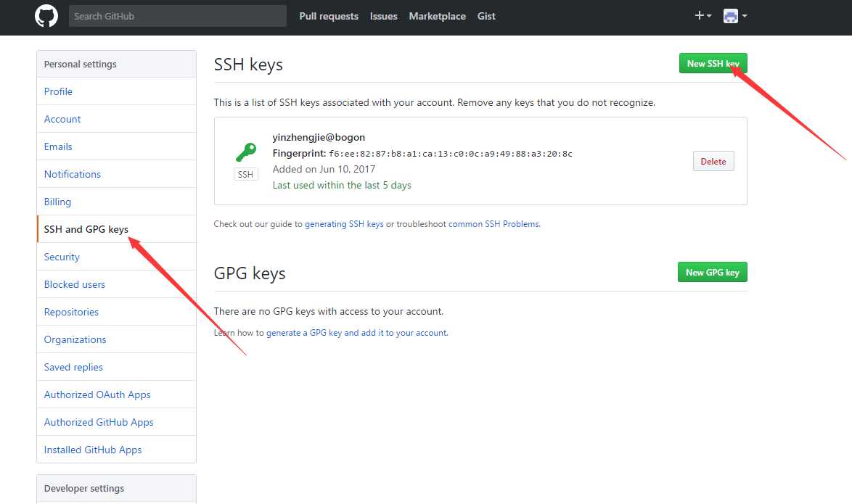Open Notifications settings

pos(116,174)
